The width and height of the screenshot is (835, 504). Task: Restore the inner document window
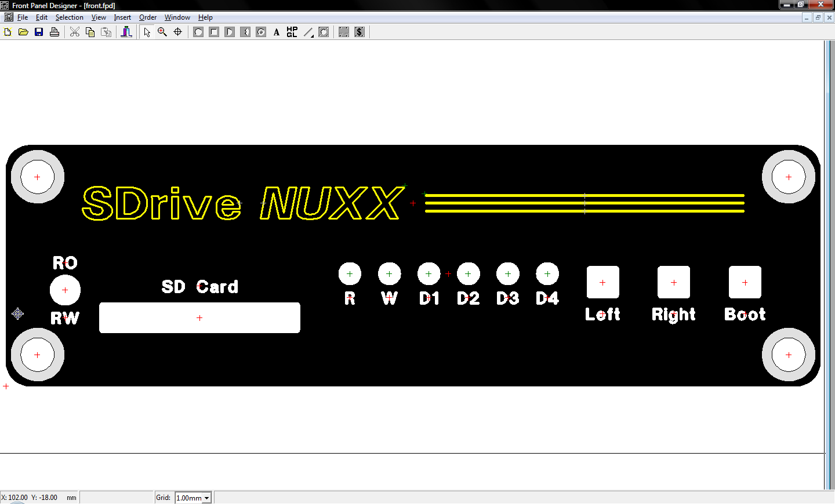coord(818,17)
